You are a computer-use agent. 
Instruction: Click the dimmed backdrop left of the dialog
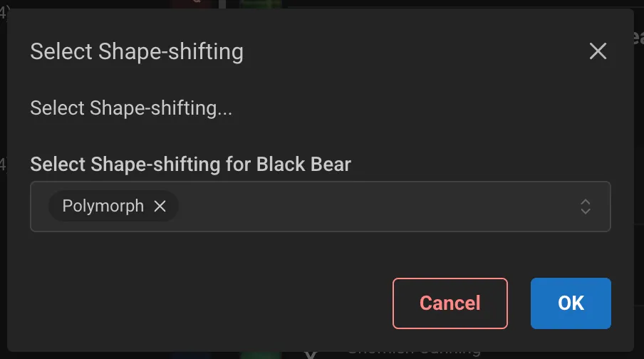coord(3,214)
